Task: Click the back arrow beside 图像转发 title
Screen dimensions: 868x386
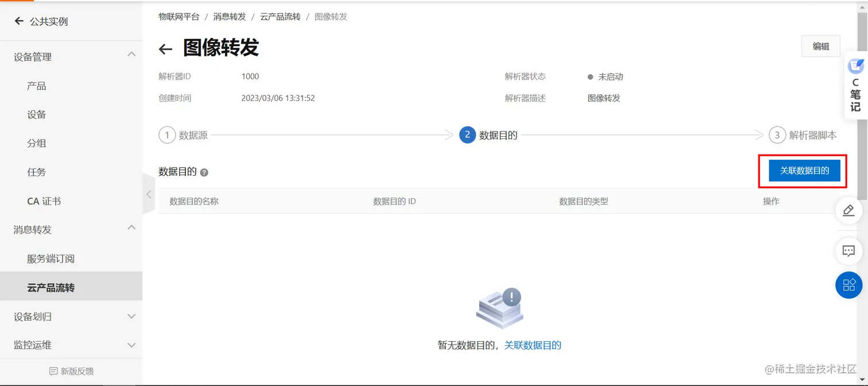Action: (x=165, y=49)
